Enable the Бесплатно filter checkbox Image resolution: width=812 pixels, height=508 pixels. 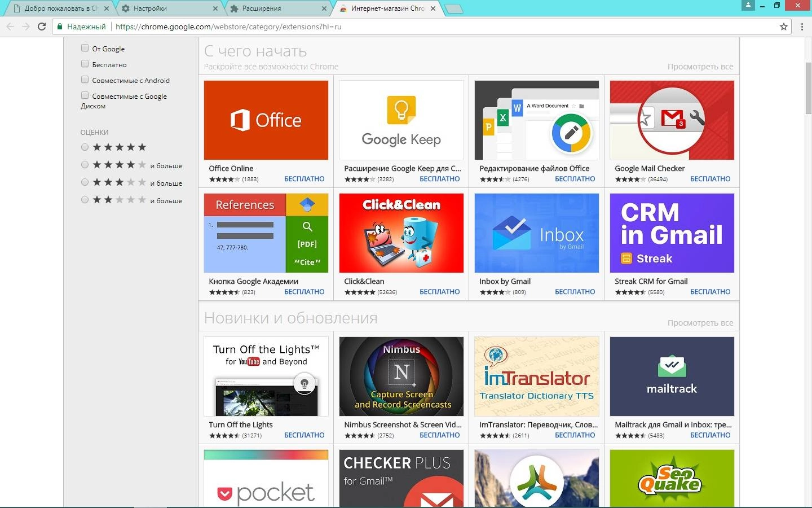(85, 64)
